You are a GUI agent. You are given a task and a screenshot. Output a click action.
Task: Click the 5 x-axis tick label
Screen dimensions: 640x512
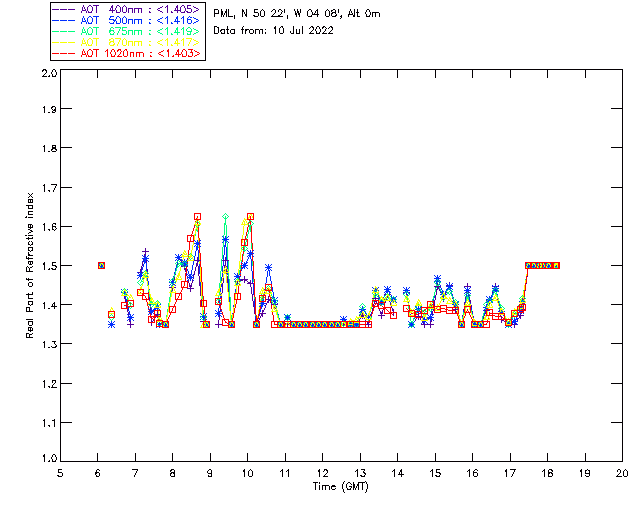point(60,474)
